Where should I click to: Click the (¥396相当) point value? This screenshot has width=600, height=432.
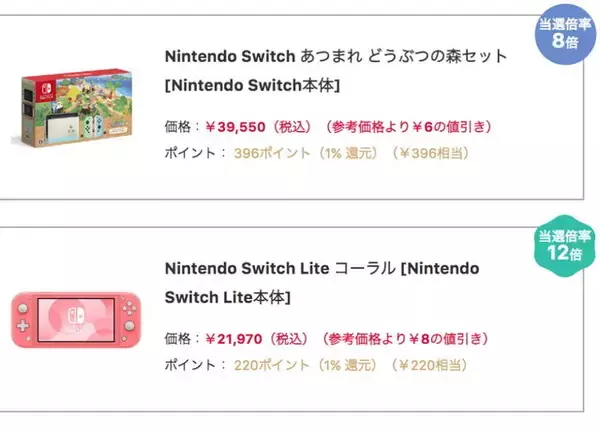(430, 153)
